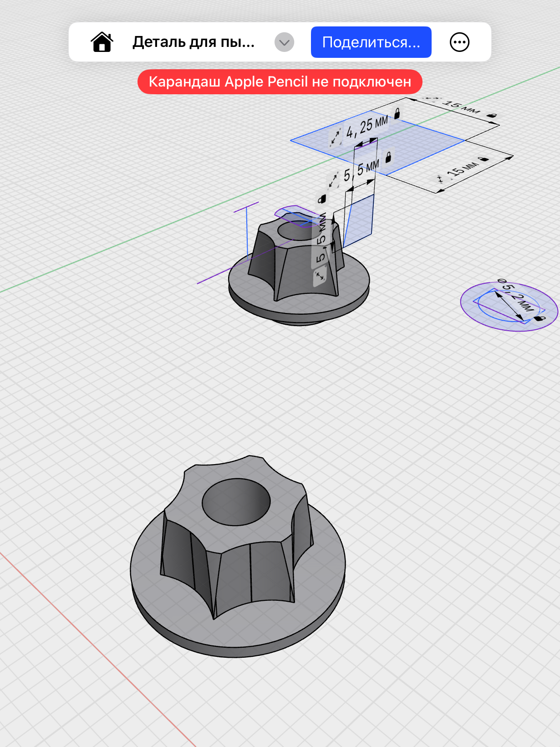The width and height of the screenshot is (560, 747).
Task: Toggle lock of far-edge 15 мм dimension
Action: [492, 115]
